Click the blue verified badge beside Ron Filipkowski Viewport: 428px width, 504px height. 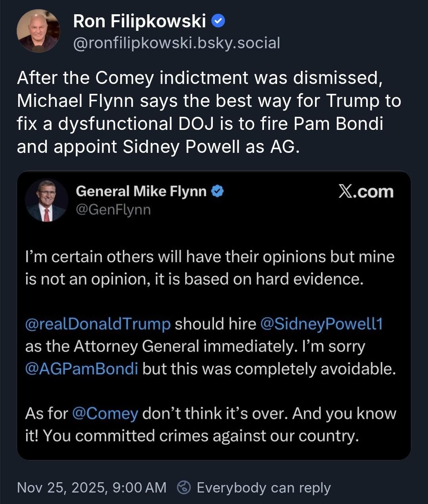click(218, 21)
